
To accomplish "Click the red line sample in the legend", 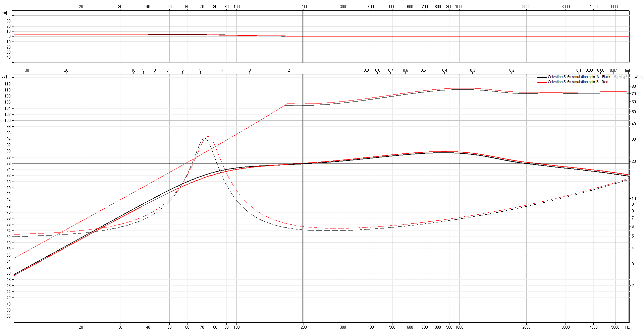I will pyautogui.click(x=542, y=82).
